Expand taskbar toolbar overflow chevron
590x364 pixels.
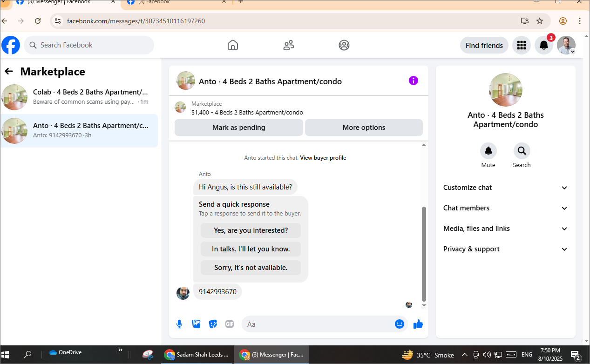click(121, 350)
